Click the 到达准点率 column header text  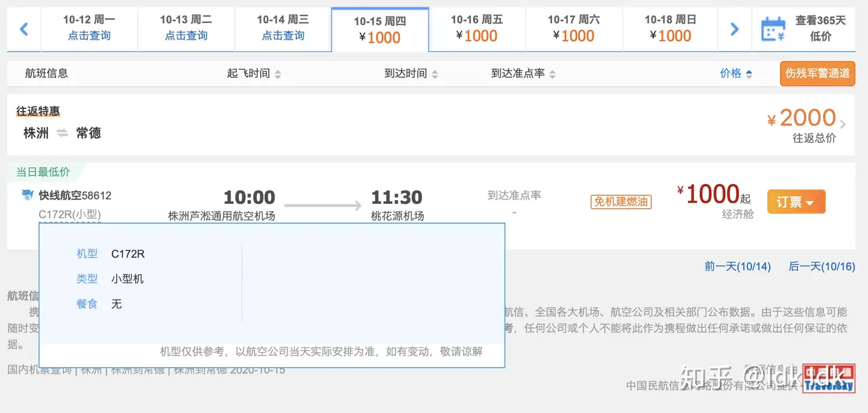pyautogui.click(x=518, y=74)
